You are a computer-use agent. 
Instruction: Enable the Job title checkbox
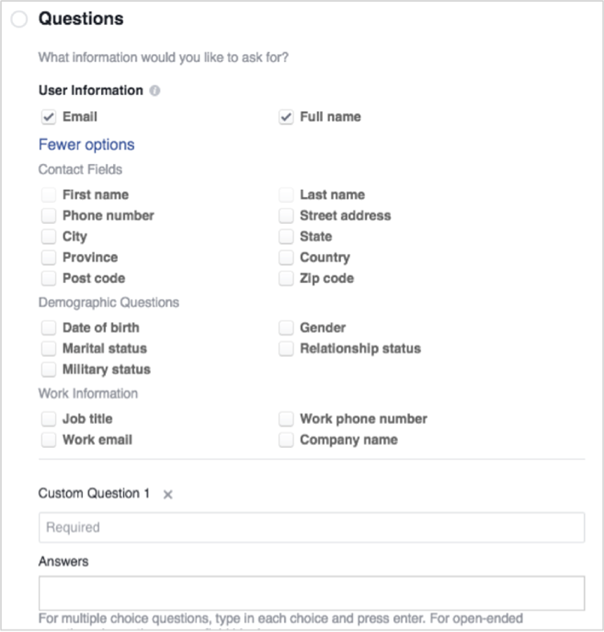48,419
